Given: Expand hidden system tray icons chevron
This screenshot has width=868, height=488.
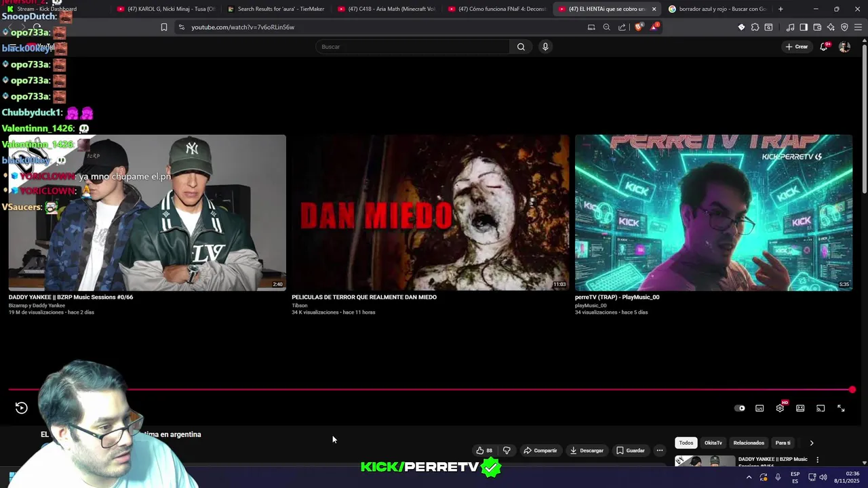Looking at the screenshot, I should point(749,477).
